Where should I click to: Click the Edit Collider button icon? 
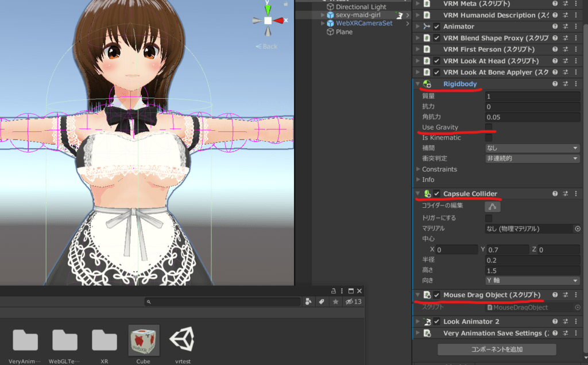492,207
